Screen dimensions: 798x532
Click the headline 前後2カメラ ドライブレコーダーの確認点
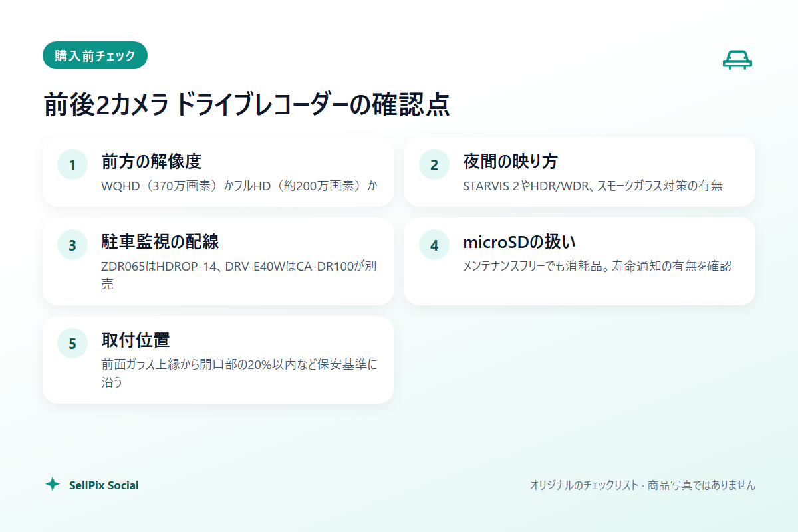pos(247,104)
